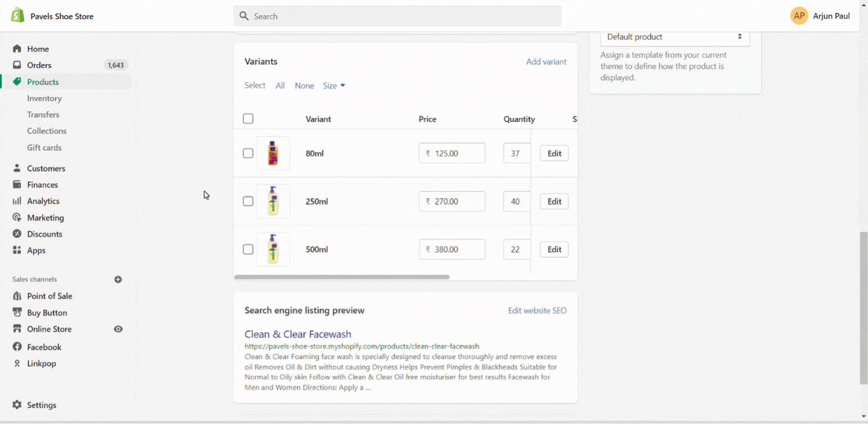The width and height of the screenshot is (868, 424).
Task: Click the Add variant link
Action: [546, 62]
